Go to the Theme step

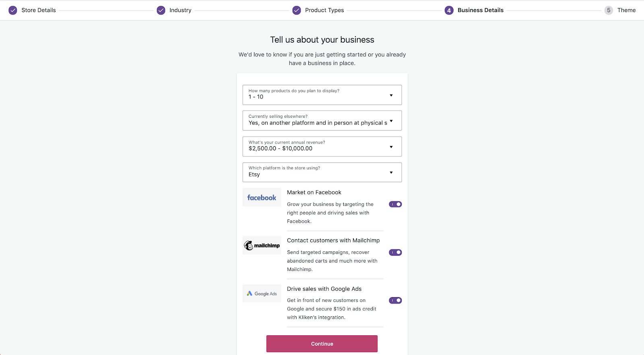[626, 10]
